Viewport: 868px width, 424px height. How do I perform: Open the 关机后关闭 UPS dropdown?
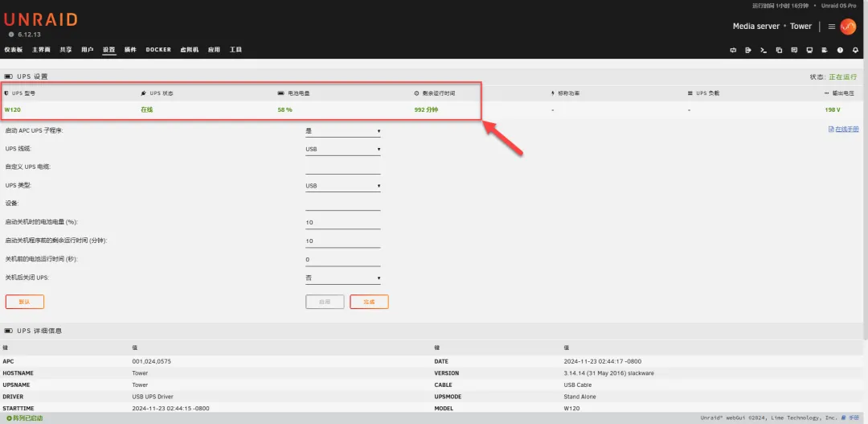342,278
